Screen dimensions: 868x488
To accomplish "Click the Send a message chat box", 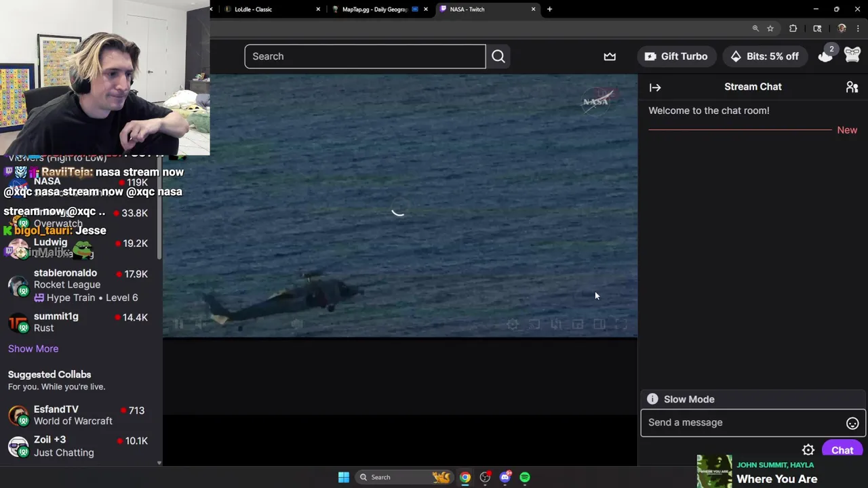I will 753,423.
